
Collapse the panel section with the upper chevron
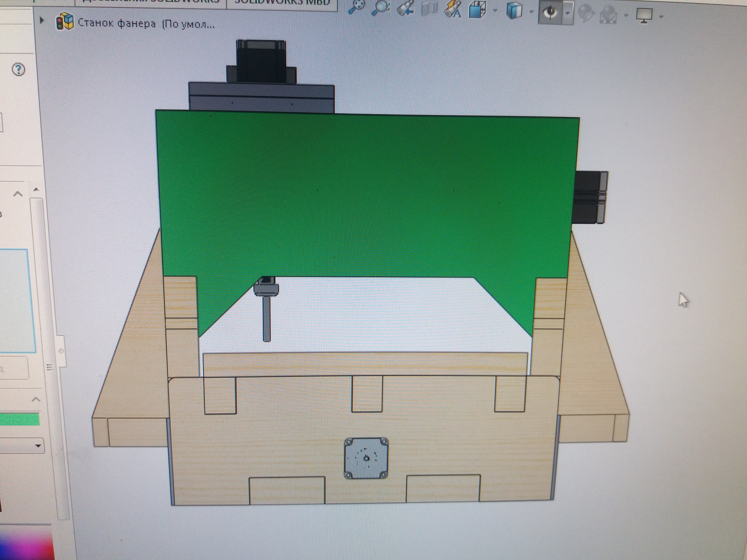click(18, 194)
